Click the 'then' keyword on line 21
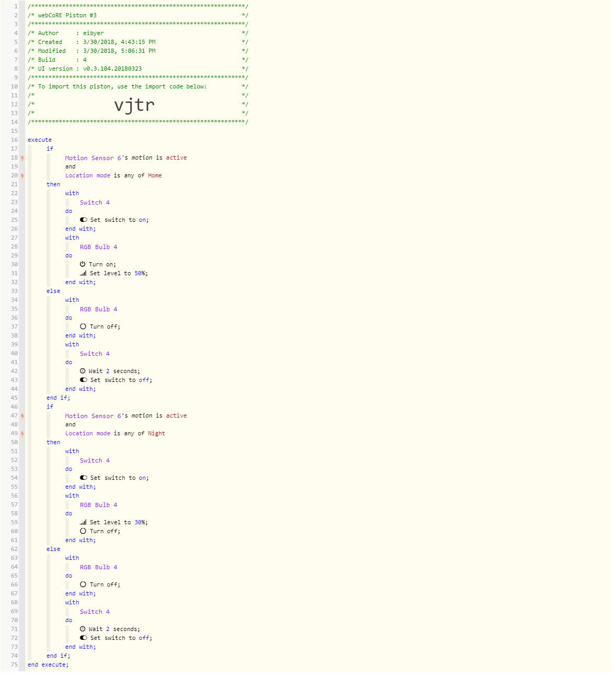The height and width of the screenshot is (676, 616). coord(53,185)
